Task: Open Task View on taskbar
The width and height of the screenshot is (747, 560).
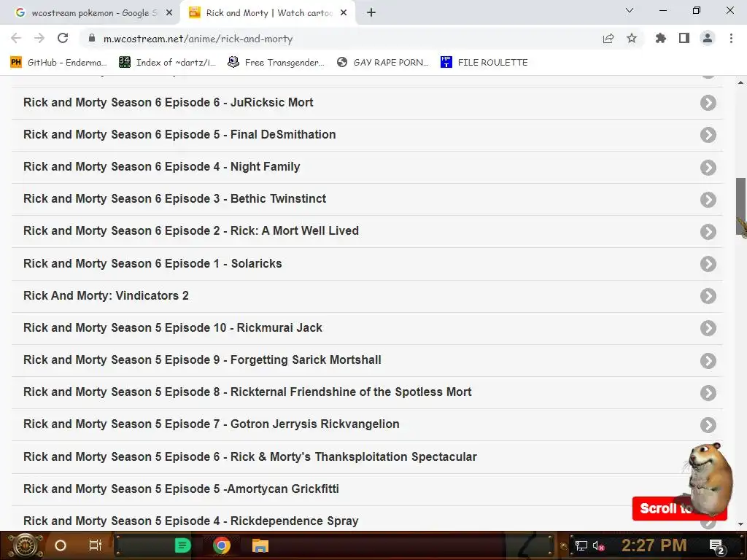Action: (x=96, y=545)
